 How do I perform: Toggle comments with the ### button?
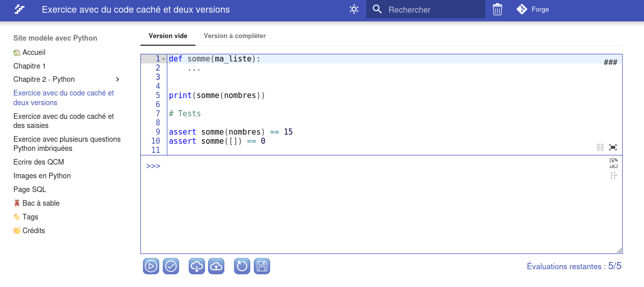610,62
